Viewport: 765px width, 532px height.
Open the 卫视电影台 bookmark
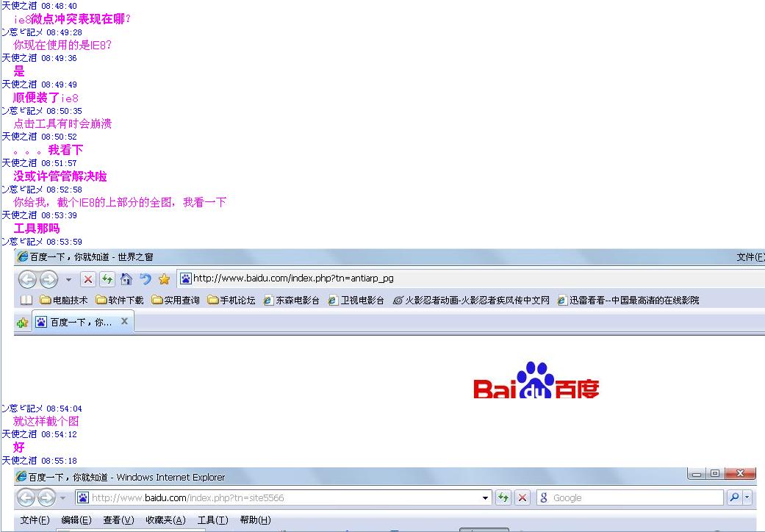[x=356, y=300]
